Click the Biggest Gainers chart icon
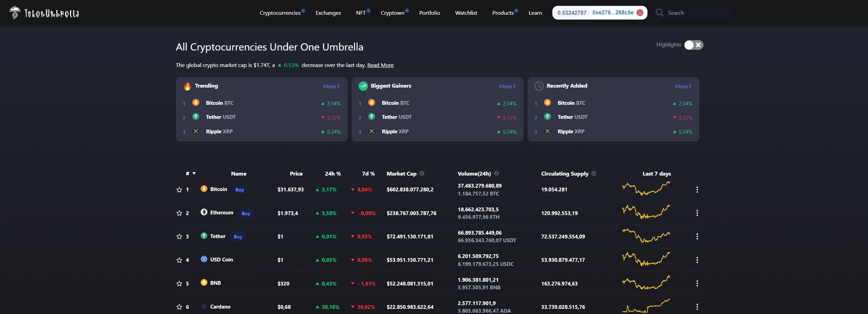The height and width of the screenshot is (314, 868). pos(363,86)
